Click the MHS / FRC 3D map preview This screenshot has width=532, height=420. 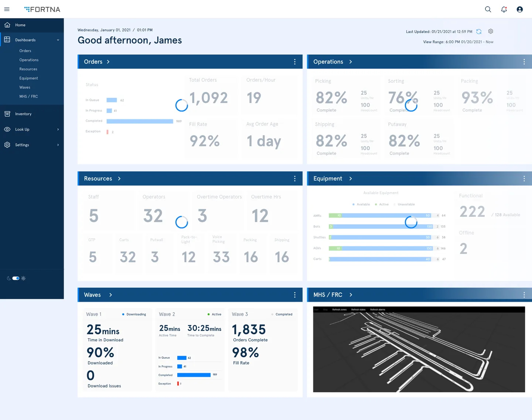pos(419,349)
